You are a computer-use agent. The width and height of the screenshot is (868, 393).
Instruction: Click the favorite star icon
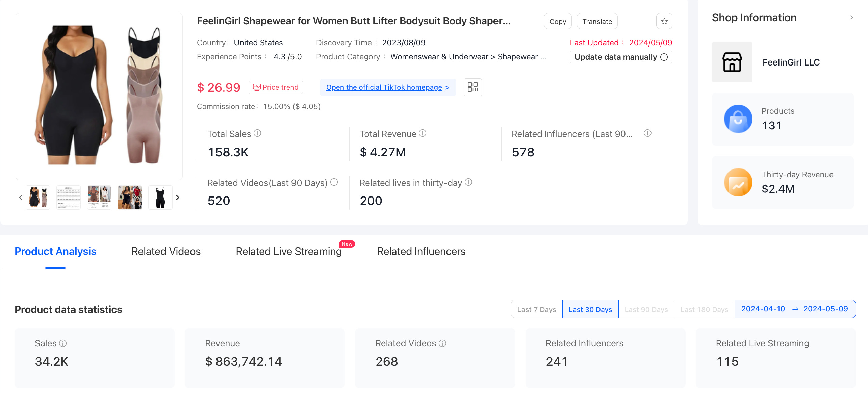664,21
